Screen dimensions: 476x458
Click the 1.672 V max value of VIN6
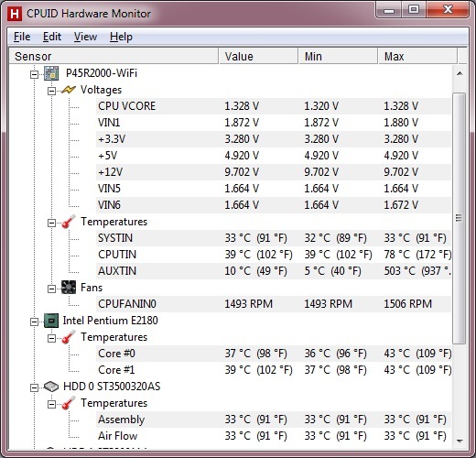click(401, 205)
